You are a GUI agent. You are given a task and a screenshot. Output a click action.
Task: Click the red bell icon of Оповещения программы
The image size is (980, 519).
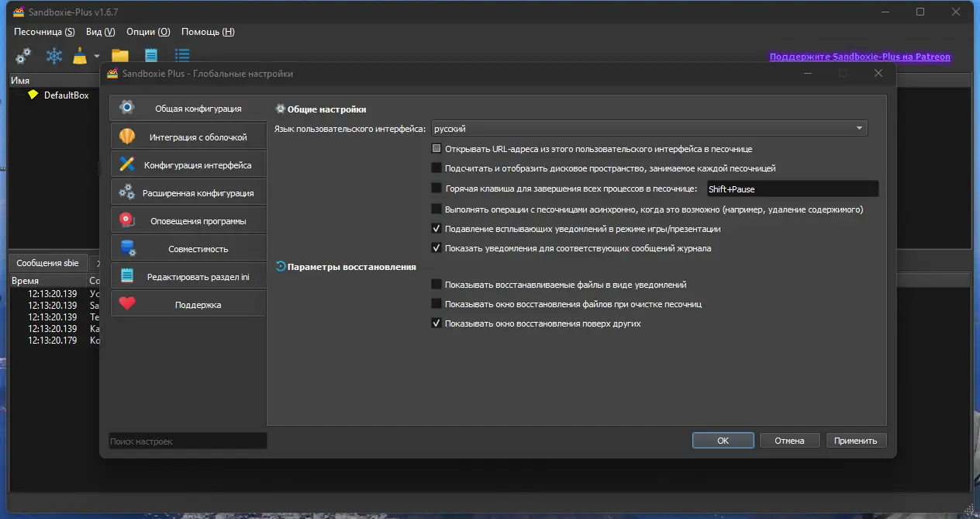[x=127, y=220]
